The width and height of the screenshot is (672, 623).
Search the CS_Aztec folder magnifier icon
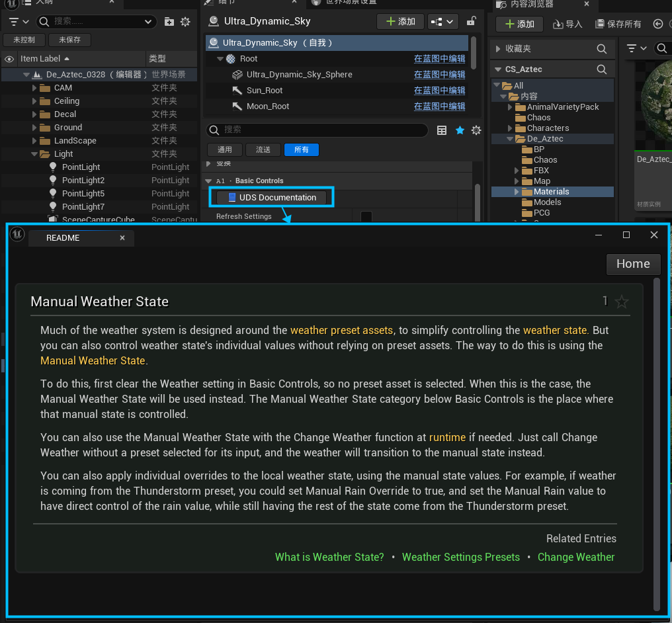pos(602,69)
